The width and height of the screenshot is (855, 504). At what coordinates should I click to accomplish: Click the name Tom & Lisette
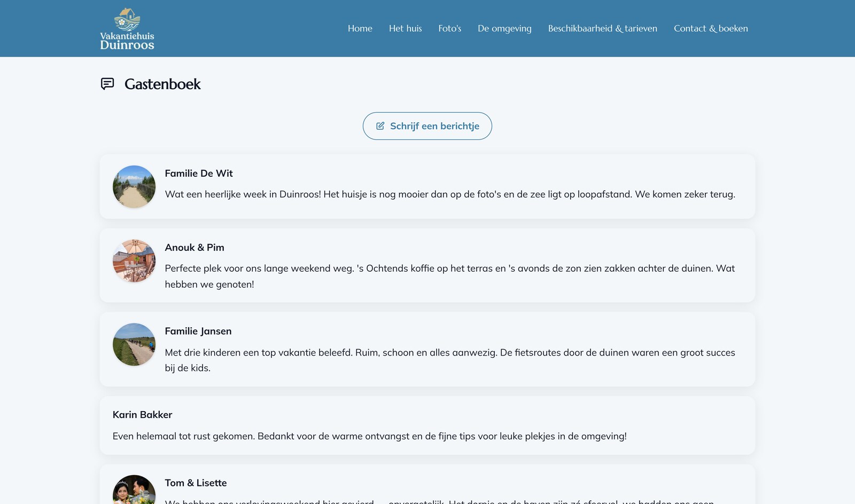coord(196,483)
